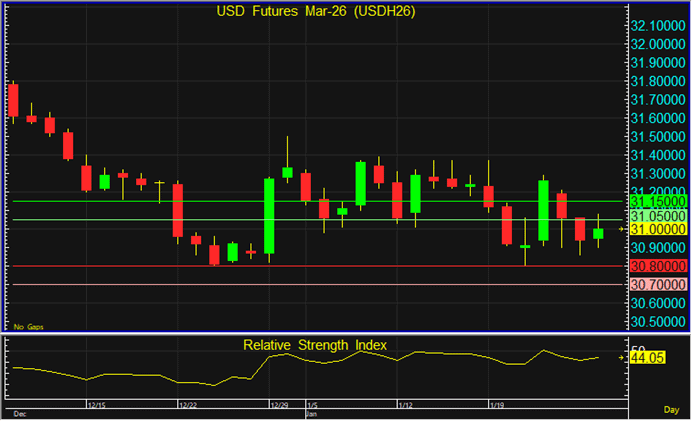
Task: Click the Jan month label
Action: coord(312,412)
